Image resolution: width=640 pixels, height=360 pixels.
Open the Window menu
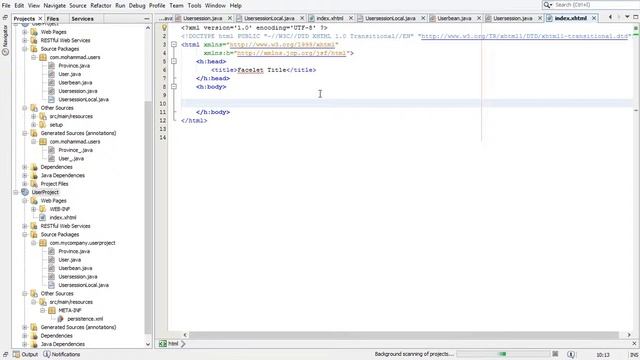click(215, 6)
